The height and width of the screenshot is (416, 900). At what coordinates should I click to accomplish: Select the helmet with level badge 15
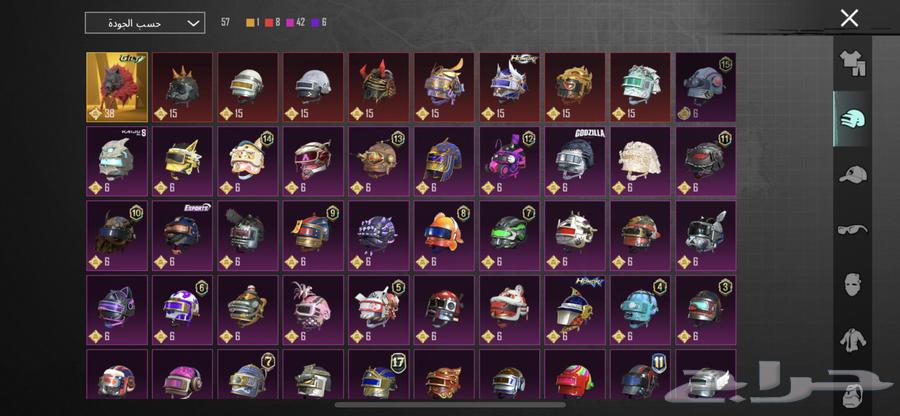point(706,87)
